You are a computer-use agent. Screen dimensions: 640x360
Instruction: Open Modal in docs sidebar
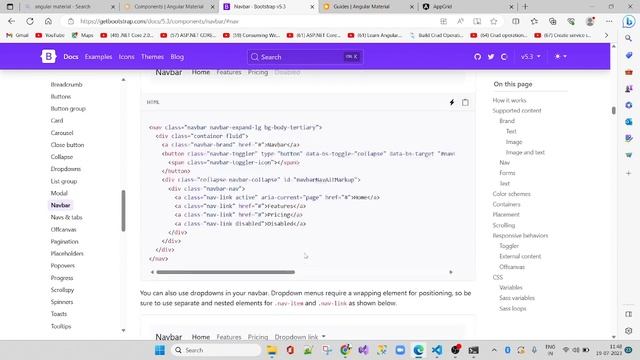[59, 193]
